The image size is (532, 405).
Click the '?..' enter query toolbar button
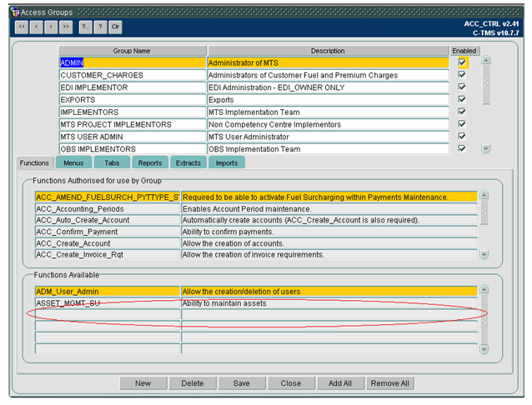click(86, 27)
